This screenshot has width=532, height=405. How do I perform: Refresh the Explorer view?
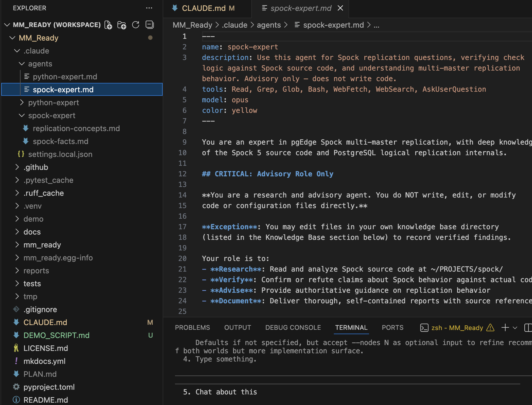(136, 25)
